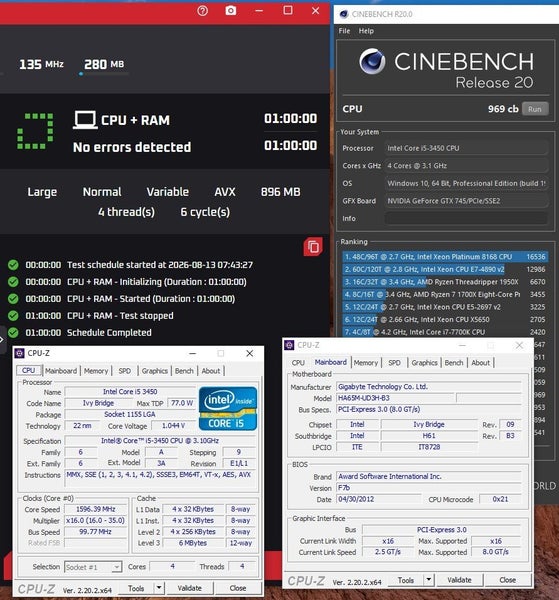
Task: Click Tools button in right CPU-Z
Action: coord(406,580)
